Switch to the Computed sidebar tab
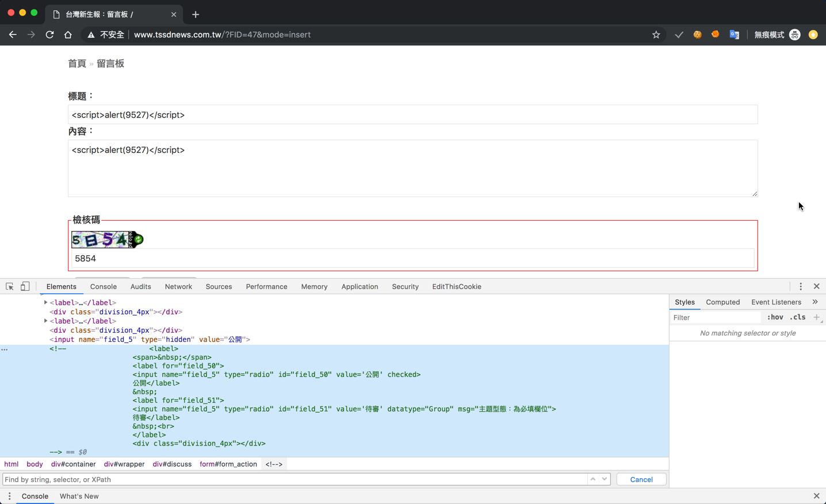This screenshot has height=504, width=826. [723, 302]
